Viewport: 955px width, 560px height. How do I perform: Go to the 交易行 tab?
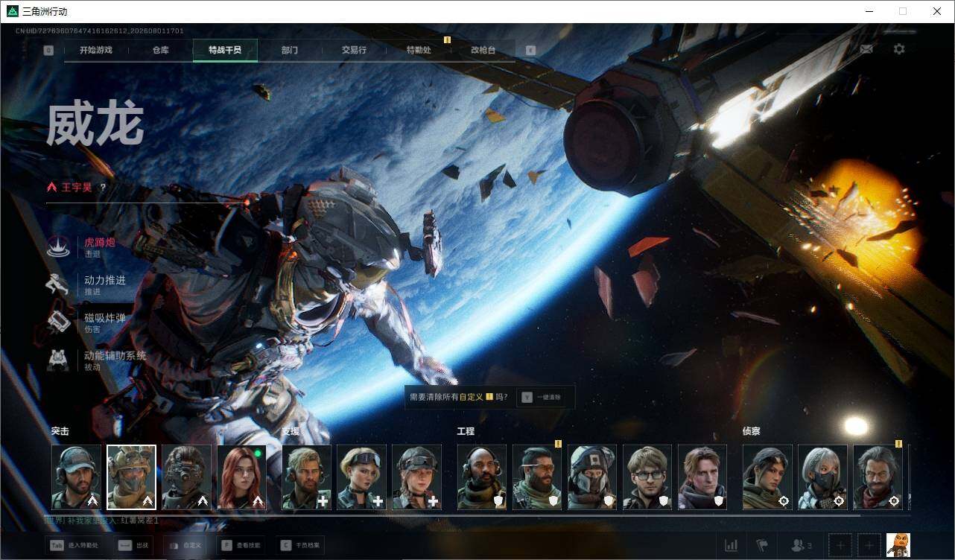(354, 50)
